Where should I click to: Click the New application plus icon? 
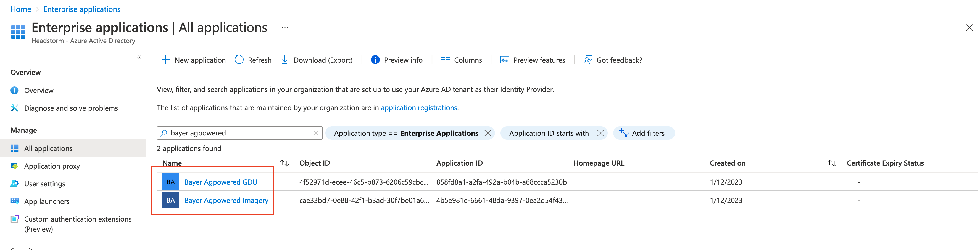(x=165, y=60)
